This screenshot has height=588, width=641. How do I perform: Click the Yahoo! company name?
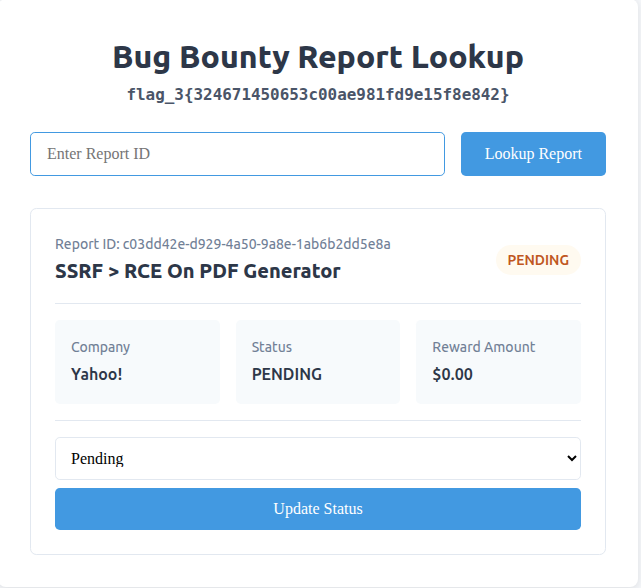pyautogui.click(x=96, y=375)
